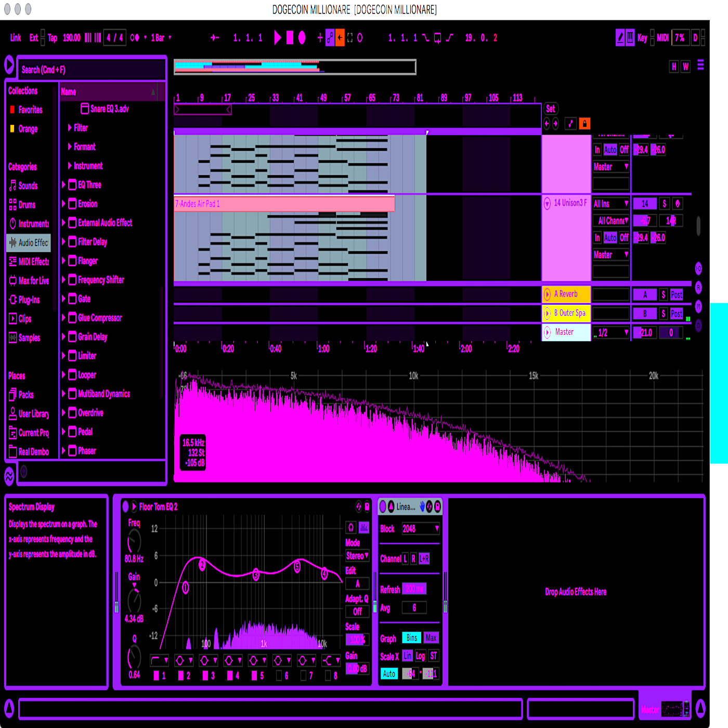Open the Spectrum Block size dropdown
This screenshot has width=728, height=728.
421,529
